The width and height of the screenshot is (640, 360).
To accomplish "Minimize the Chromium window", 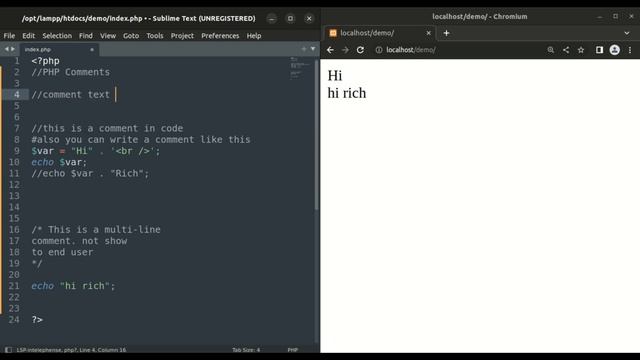I will coord(600,17).
